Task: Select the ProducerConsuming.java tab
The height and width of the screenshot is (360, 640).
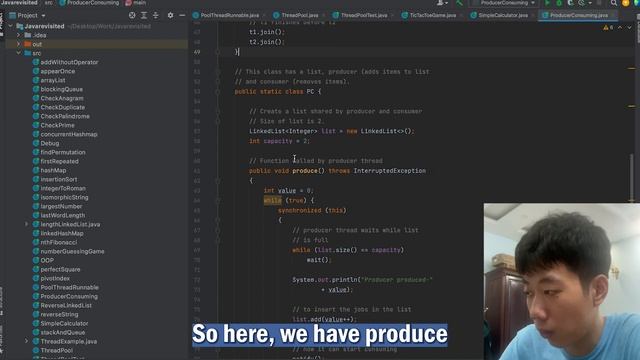Action: coord(578,16)
